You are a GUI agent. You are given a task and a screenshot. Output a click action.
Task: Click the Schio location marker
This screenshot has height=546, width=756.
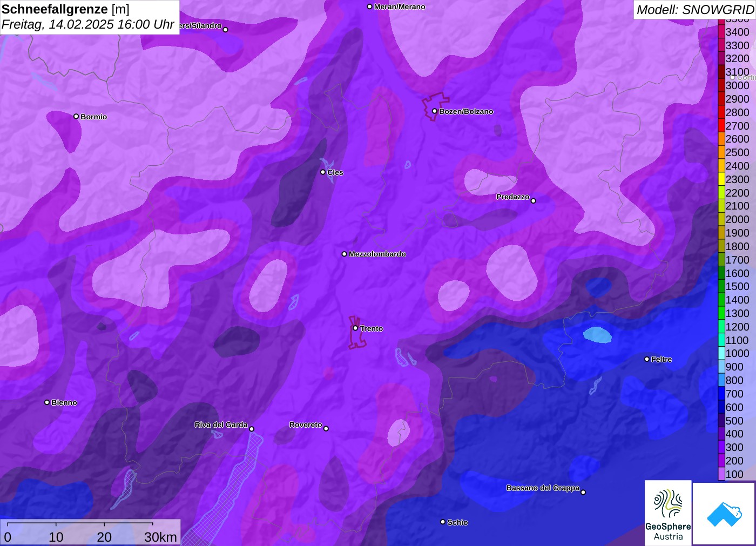click(443, 522)
